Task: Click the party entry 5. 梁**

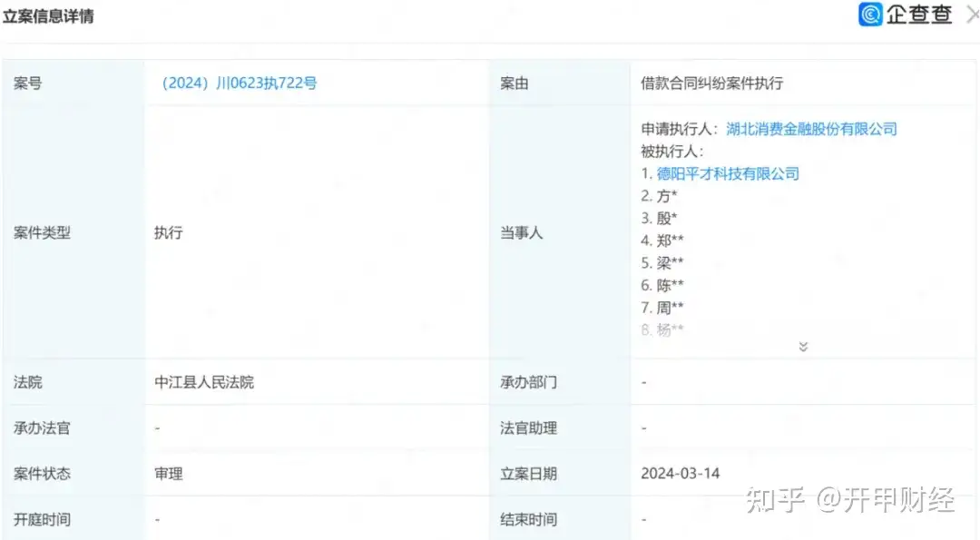Action: [x=661, y=263]
